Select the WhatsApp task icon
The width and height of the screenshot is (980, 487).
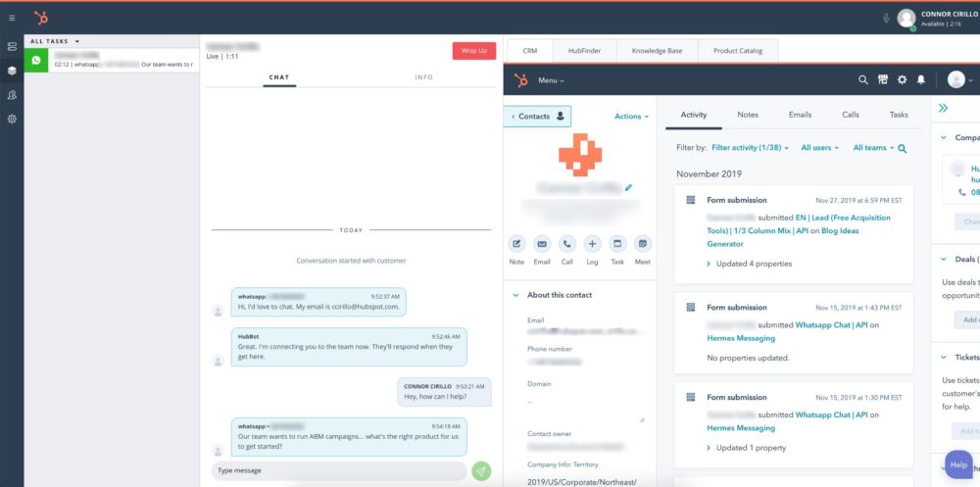(36, 60)
